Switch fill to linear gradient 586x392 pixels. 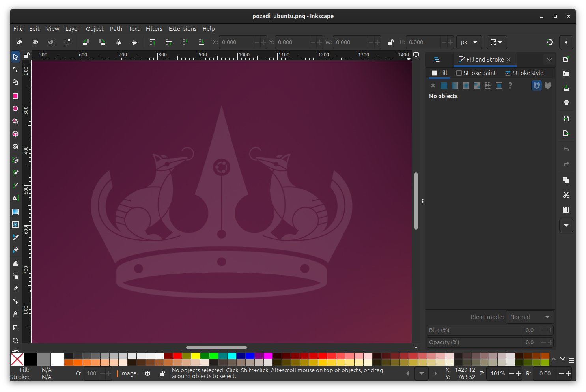455,86
